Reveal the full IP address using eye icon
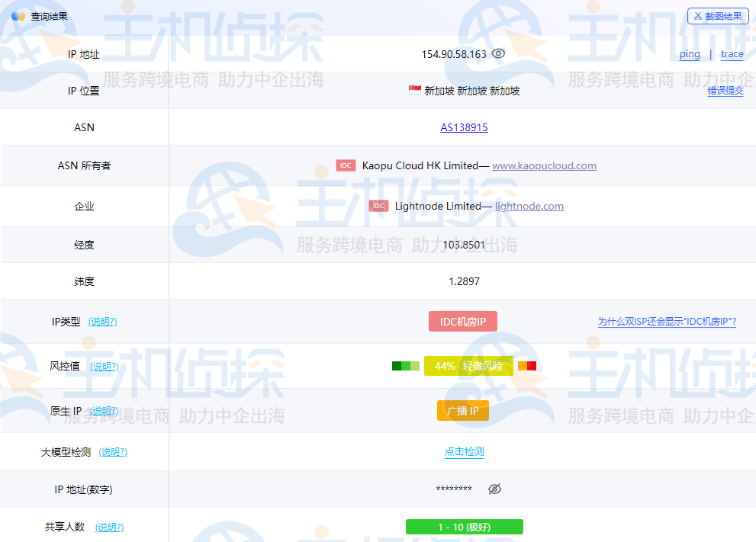Image resolution: width=756 pixels, height=542 pixels. pyautogui.click(x=498, y=53)
